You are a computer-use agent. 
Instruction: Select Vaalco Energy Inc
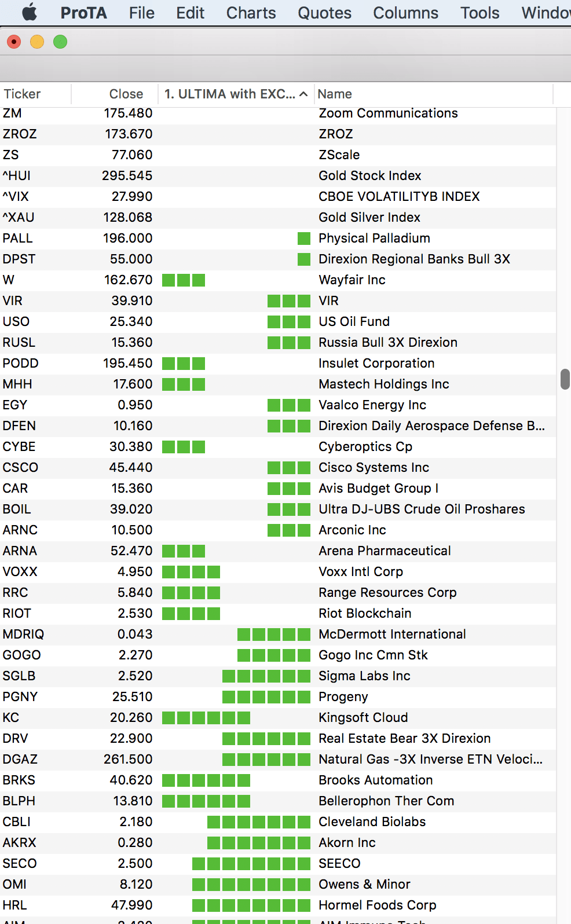coord(372,405)
